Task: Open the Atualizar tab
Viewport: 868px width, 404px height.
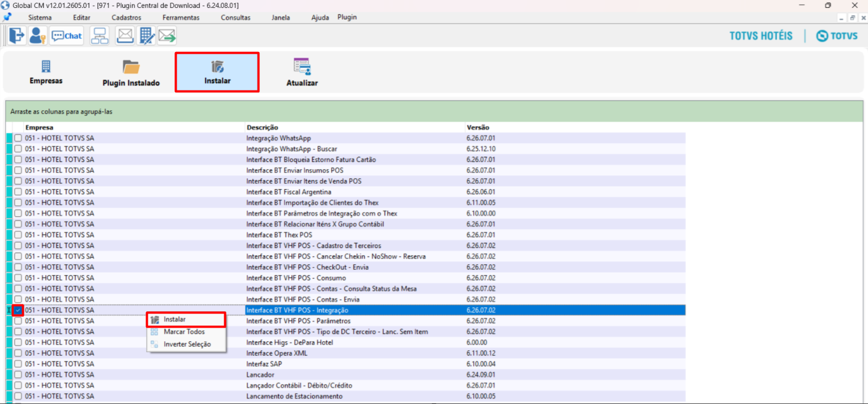Action: [x=302, y=72]
